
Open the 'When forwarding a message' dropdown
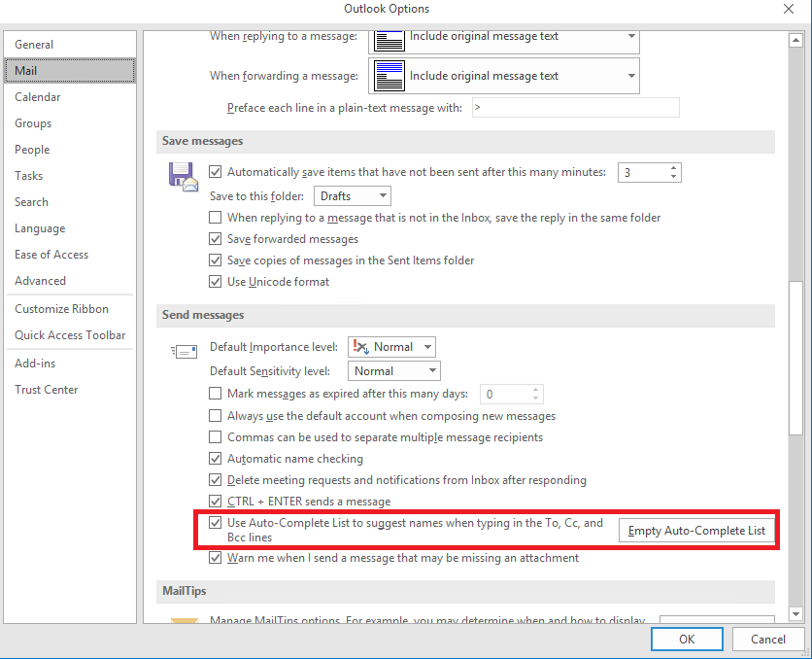[504, 76]
